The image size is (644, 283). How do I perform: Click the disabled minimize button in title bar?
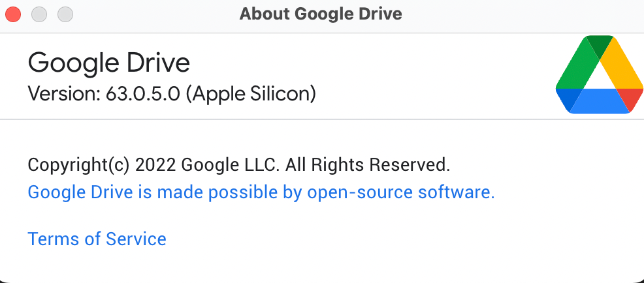39,15
